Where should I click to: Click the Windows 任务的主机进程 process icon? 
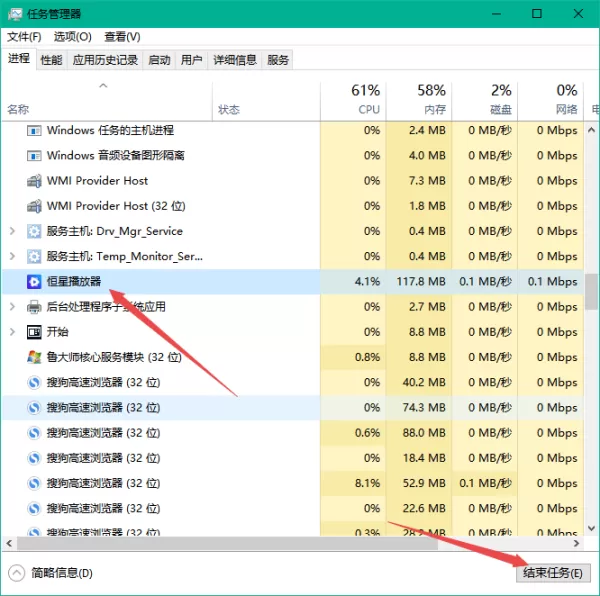coord(34,131)
